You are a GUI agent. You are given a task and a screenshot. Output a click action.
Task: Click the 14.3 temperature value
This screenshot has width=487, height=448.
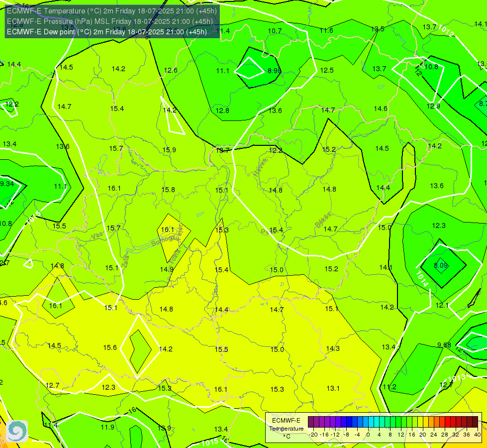(x=333, y=348)
